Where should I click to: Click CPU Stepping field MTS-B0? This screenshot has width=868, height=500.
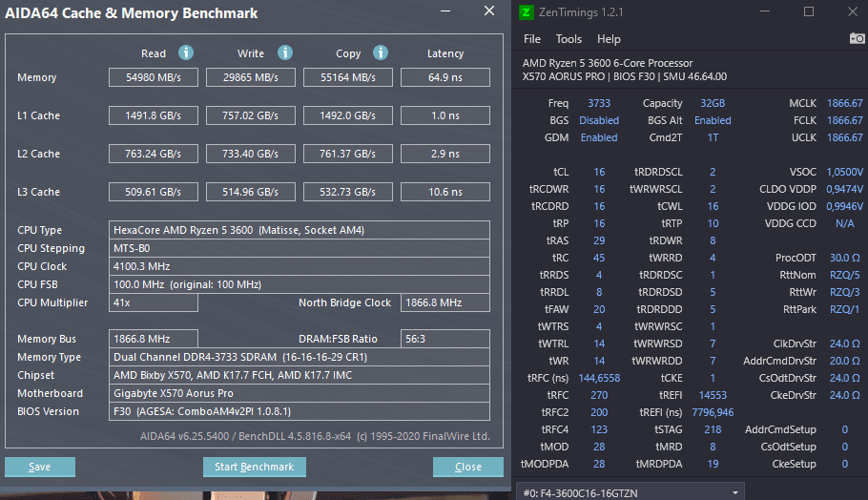tap(300, 248)
